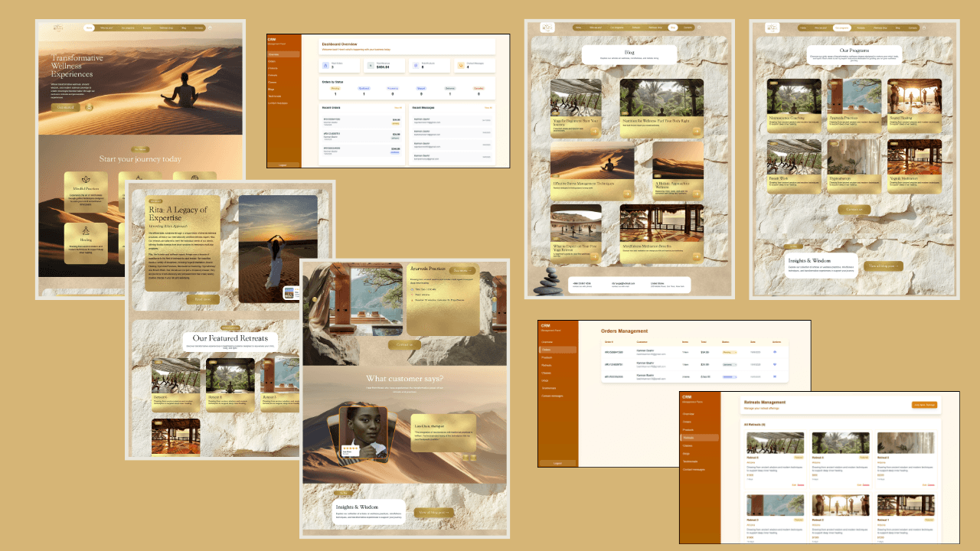Click the Get started button on hero
Image resolution: width=980 pixels, height=551 pixels.
65,107
